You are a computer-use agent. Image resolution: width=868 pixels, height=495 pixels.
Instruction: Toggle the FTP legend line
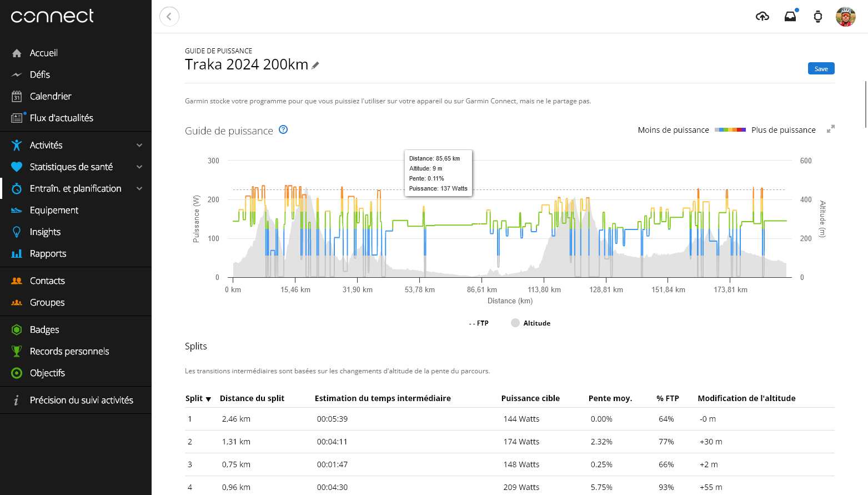[479, 323]
